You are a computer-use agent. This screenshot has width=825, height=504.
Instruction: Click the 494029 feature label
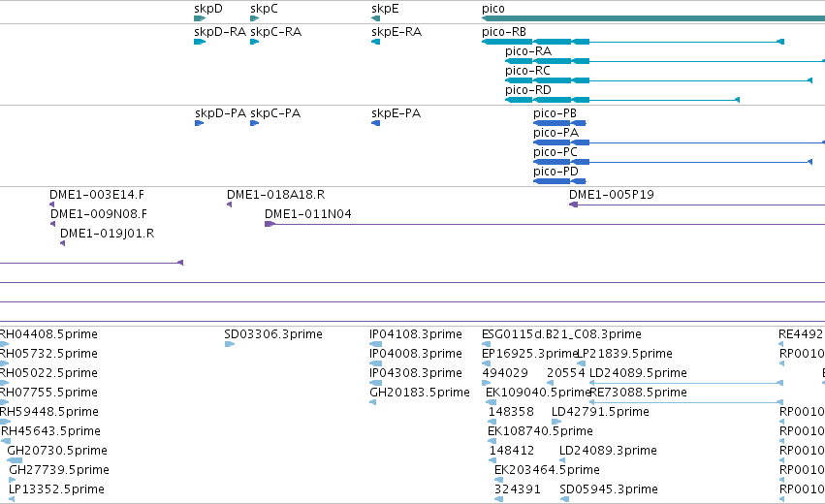tap(505, 373)
